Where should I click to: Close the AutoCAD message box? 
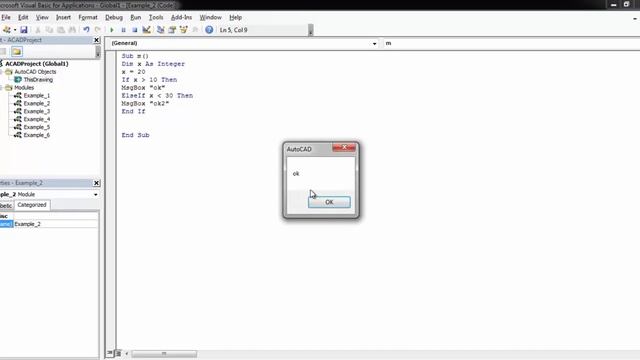pyautogui.click(x=344, y=148)
